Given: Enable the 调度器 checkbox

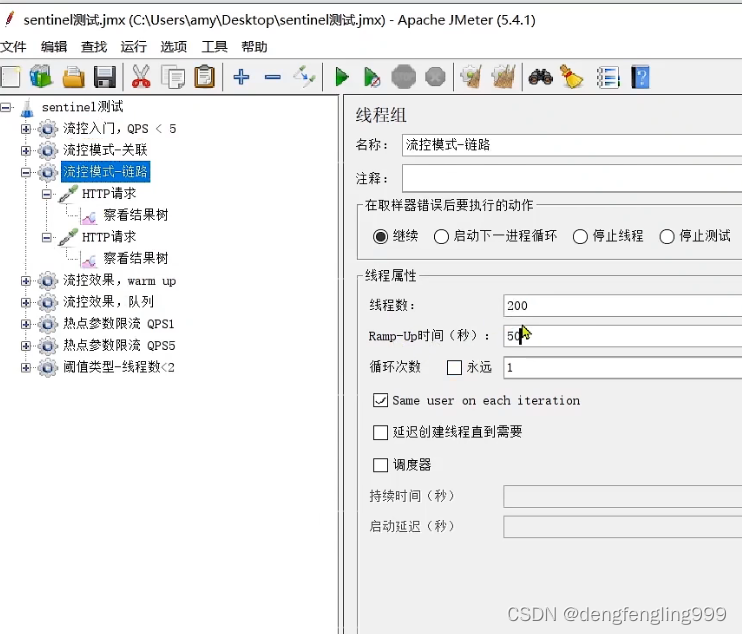Looking at the screenshot, I should click(x=380, y=465).
